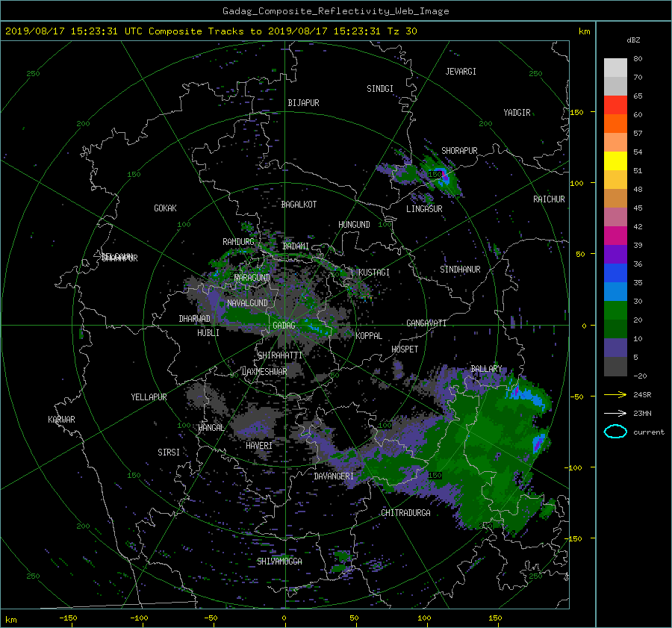Click the SHIRAHATTI city label
This screenshot has width=672, height=628.
coord(280,355)
